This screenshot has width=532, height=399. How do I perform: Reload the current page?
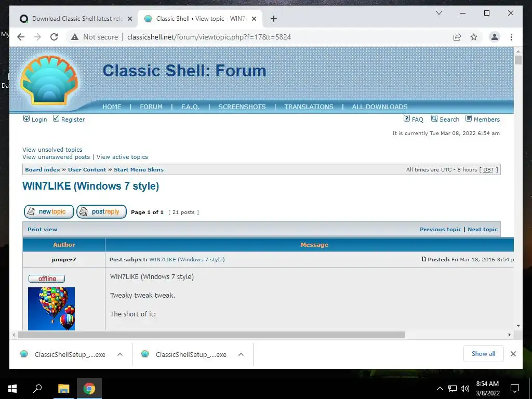[x=54, y=37]
